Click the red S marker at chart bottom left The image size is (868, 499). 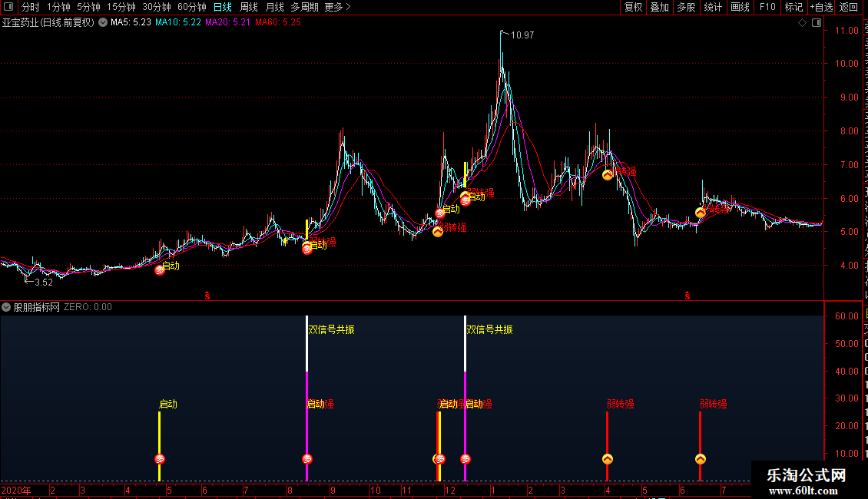(207, 296)
